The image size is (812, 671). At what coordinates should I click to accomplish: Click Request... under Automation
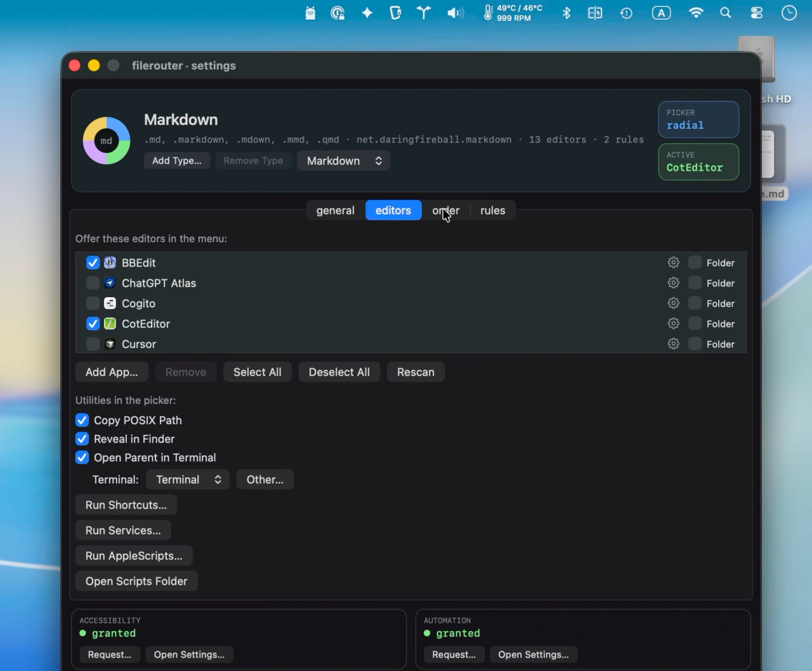454,654
